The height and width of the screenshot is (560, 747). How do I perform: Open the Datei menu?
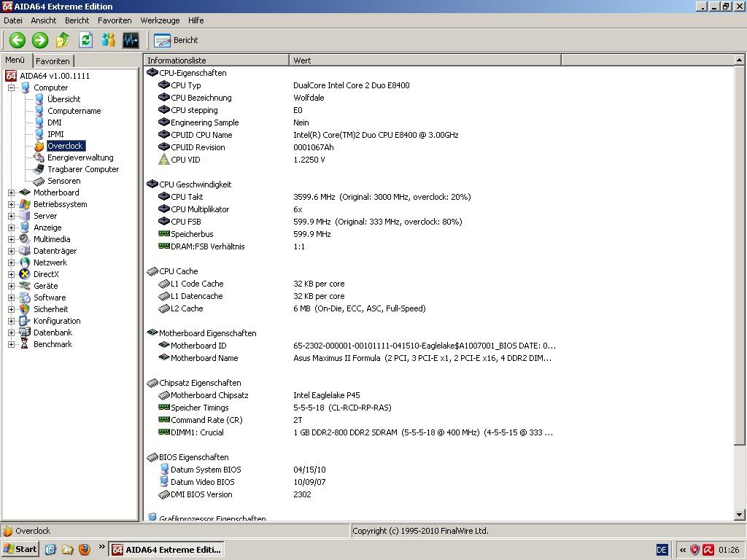(13, 20)
